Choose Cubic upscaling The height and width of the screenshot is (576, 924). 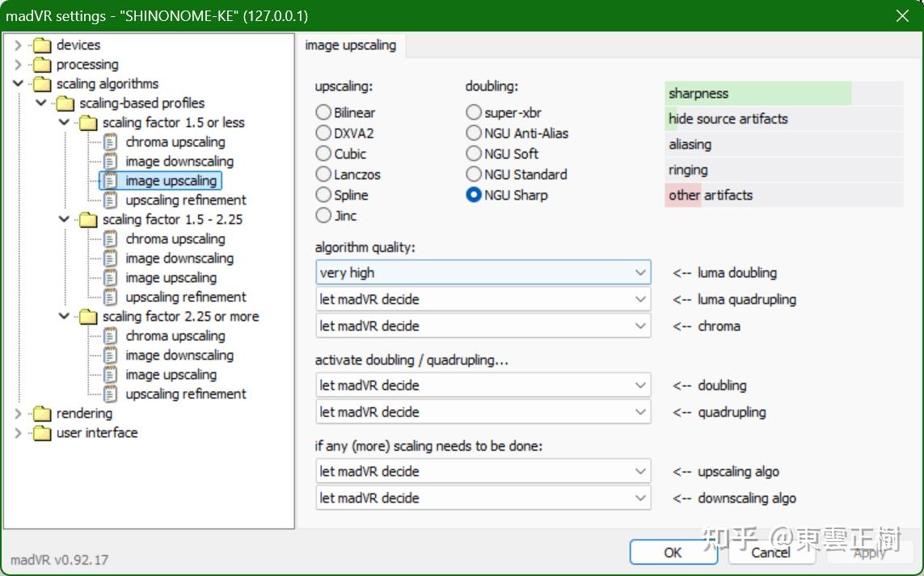click(323, 153)
